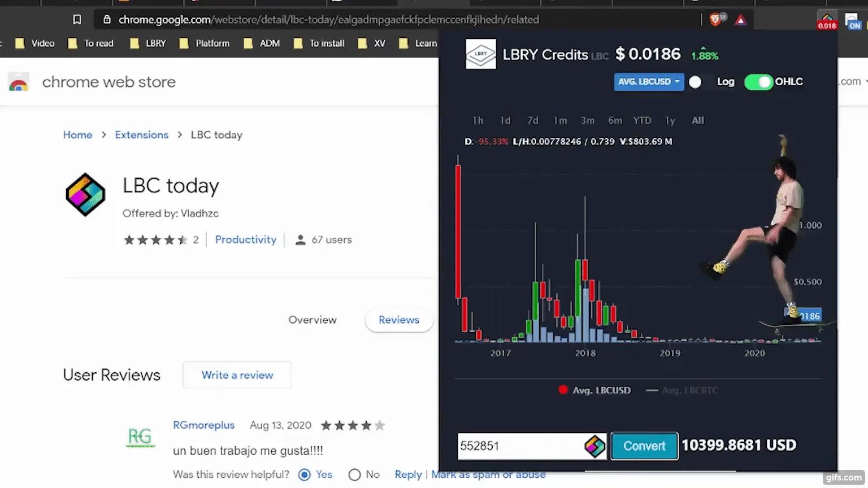Open the AVG. LBCUSD dropdown

[x=648, y=82]
